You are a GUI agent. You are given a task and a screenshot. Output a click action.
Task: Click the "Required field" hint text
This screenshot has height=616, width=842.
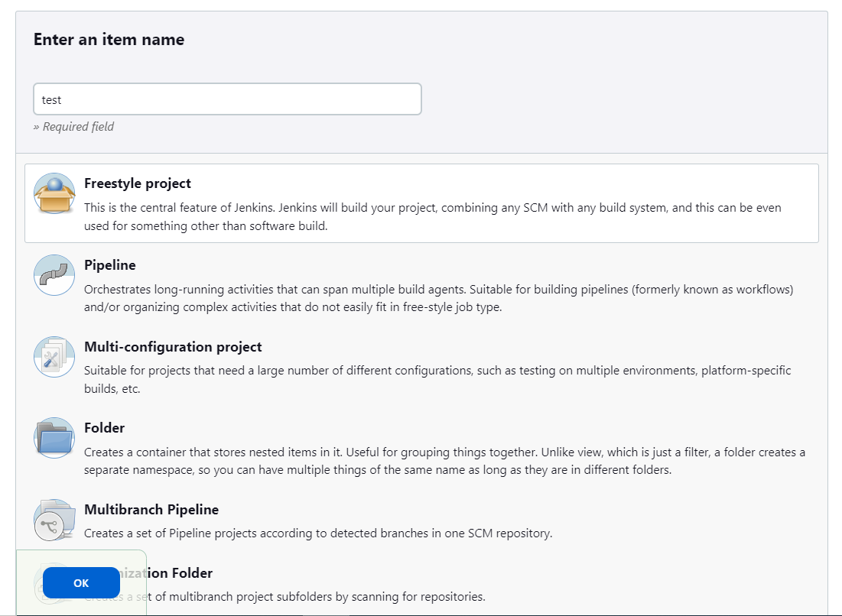pos(74,127)
